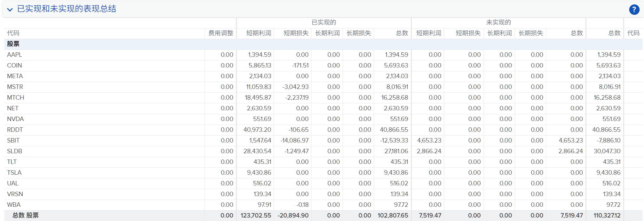Image resolution: width=644 pixels, height=221 pixels.
Task: Click the MSTR ticker row label
Action: click(15, 87)
